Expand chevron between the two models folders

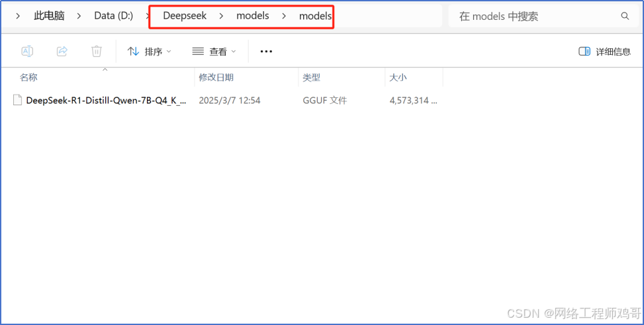(x=284, y=16)
